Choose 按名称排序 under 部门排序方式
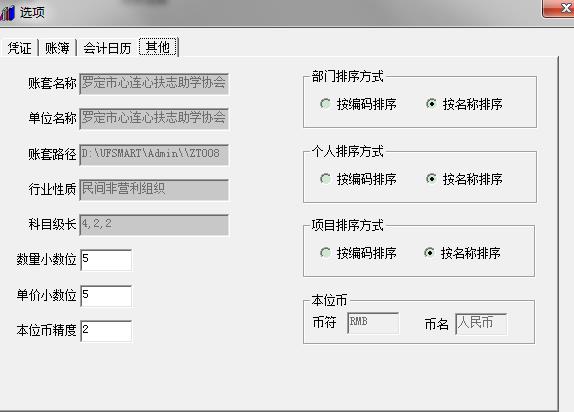Viewport: 574px width, 412px height. (x=464, y=104)
